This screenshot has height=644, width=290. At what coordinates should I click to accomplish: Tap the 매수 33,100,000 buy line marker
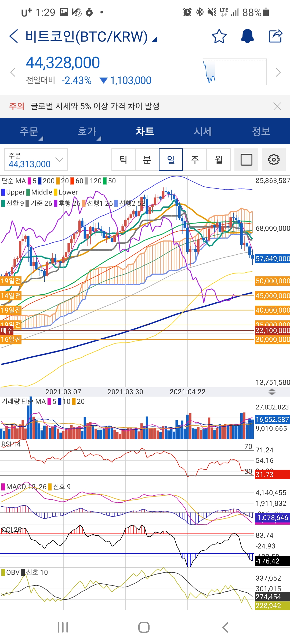pos(7,330)
